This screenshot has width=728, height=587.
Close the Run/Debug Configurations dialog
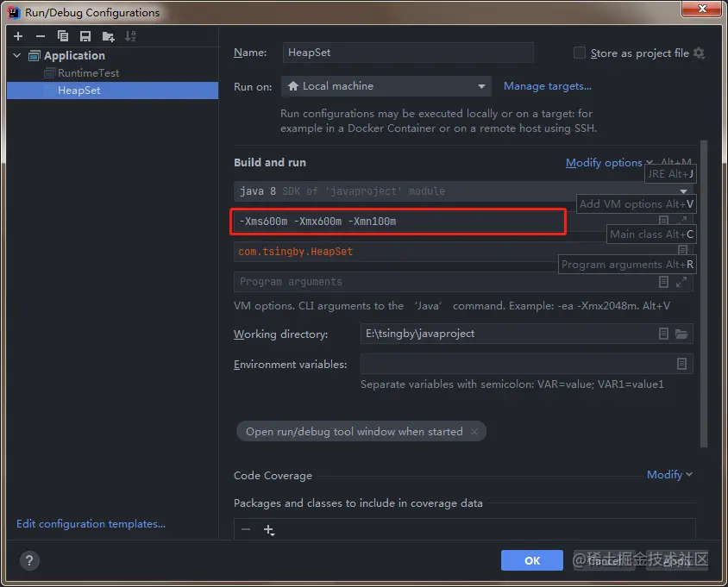point(701,9)
